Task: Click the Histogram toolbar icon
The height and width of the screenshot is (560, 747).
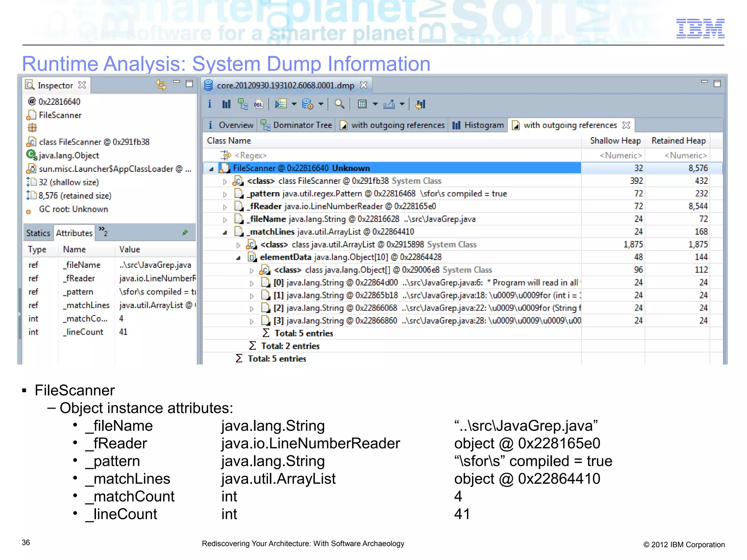Action: 226,104
